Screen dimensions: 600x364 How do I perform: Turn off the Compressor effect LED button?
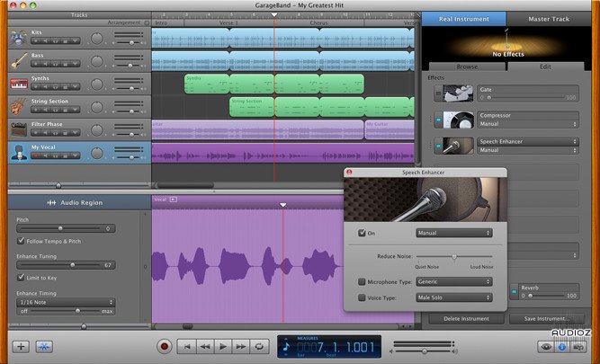tap(438, 120)
